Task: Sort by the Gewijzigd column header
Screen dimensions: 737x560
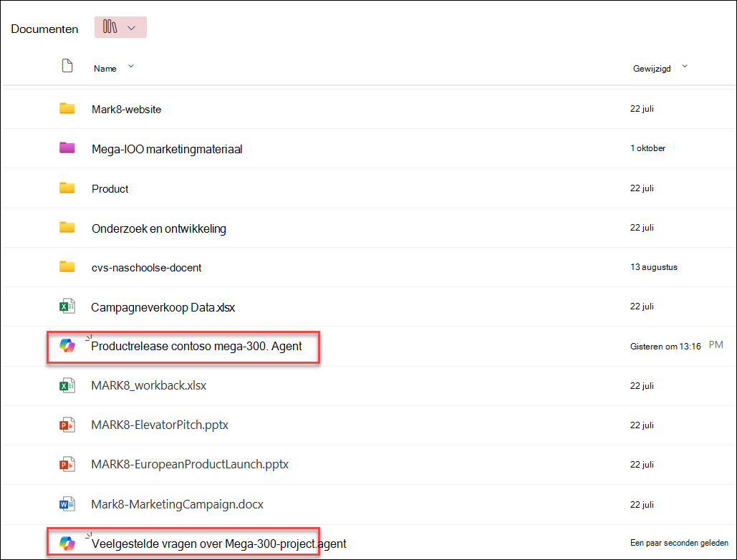Action: [652, 69]
